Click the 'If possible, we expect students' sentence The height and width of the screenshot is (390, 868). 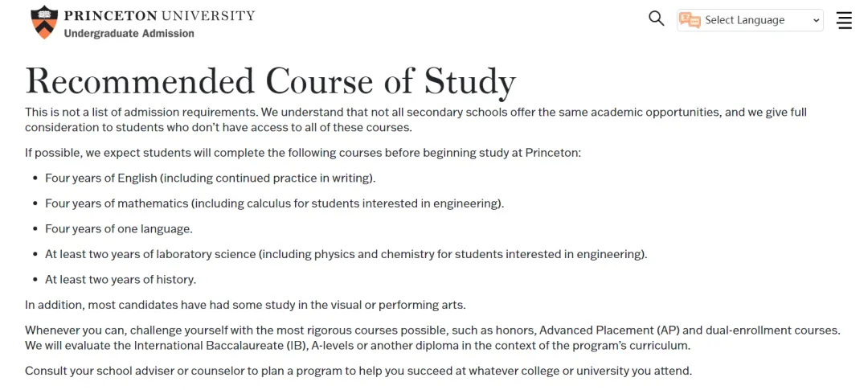click(x=303, y=152)
